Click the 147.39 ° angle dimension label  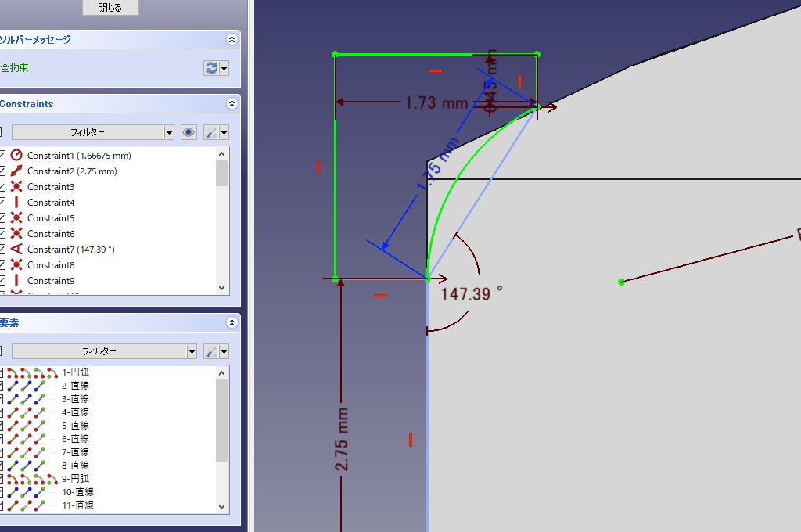(472, 294)
